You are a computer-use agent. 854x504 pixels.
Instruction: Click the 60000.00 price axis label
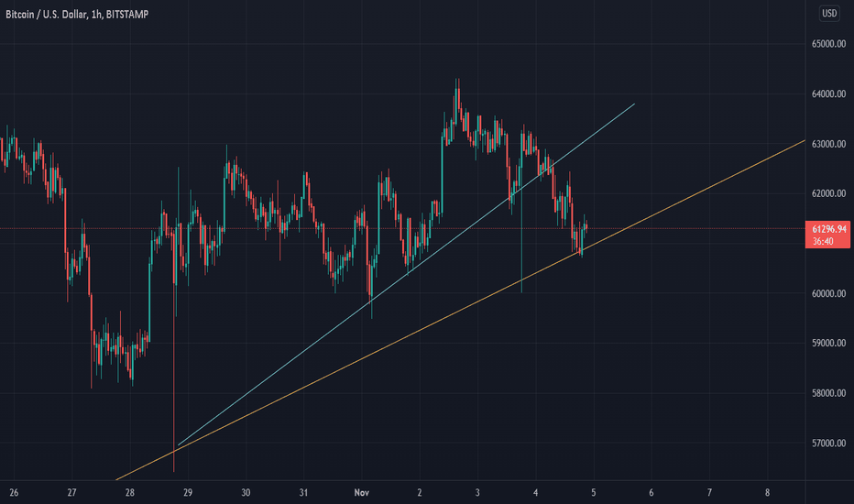pos(828,293)
